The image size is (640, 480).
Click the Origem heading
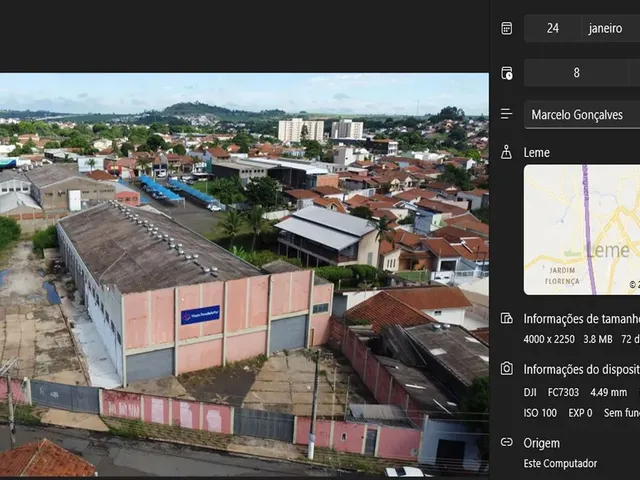542,443
